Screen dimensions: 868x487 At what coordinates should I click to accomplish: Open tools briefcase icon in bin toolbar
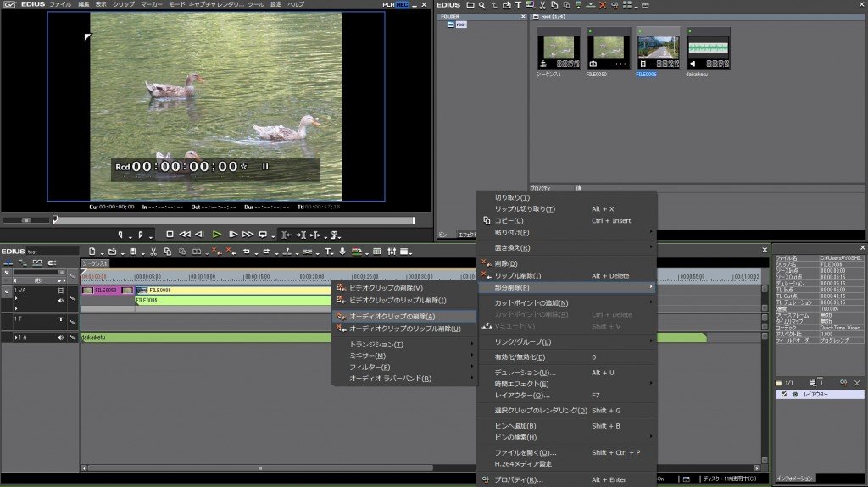pos(645,5)
